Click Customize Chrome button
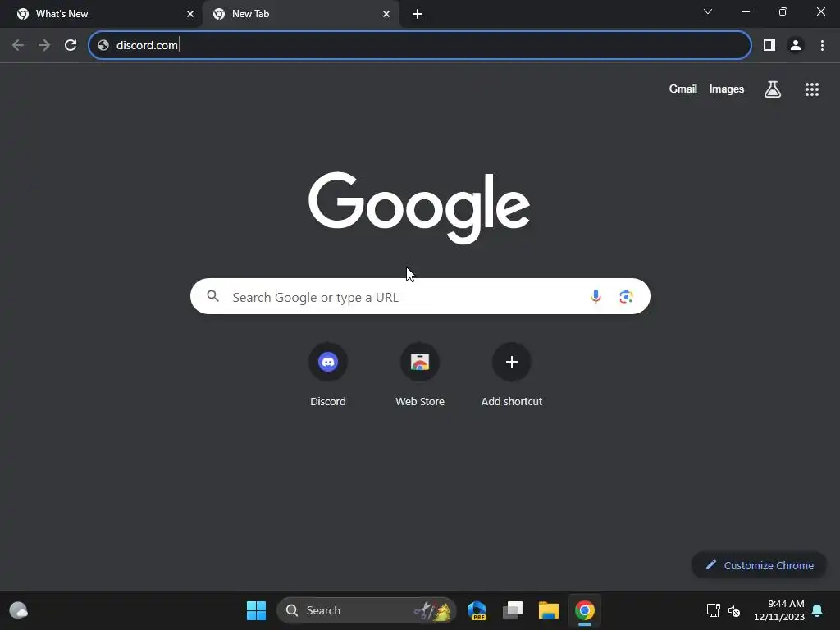The image size is (840, 630). pyautogui.click(x=759, y=565)
